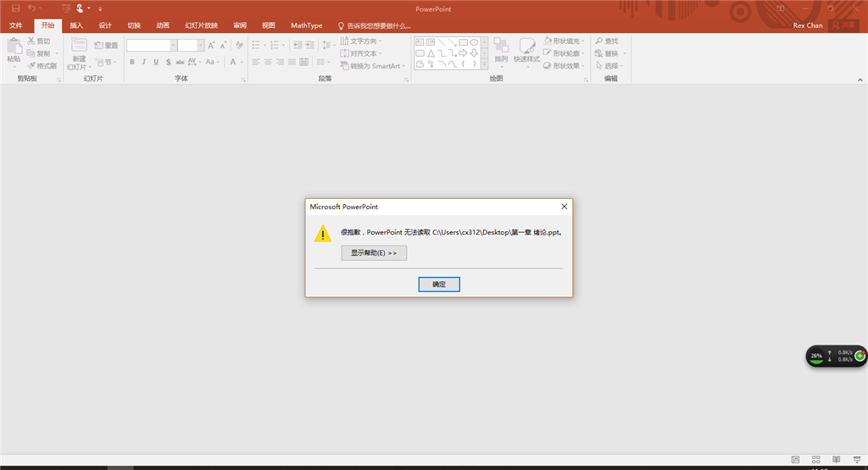Toggle Justify paragraph alignment

coord(292,62)
